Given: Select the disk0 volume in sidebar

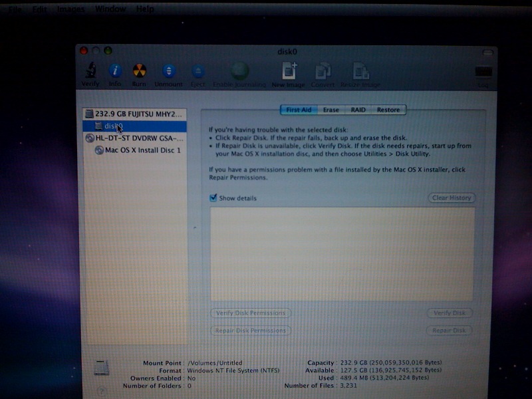Looking at the screenshot, I should [135, 126].
